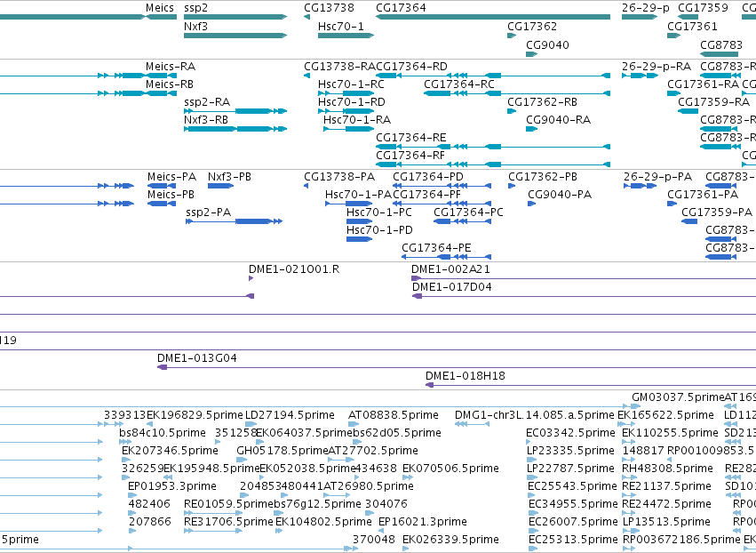Open transcript Meics-RB
756x553 pixels.
coord(170,84)
